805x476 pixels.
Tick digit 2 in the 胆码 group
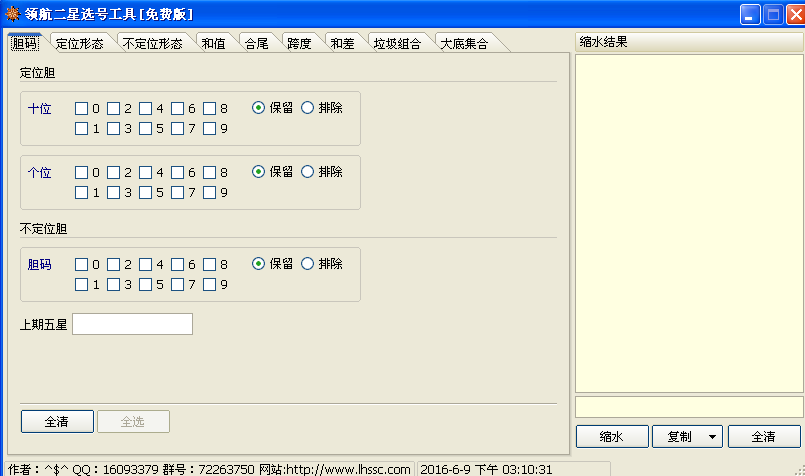point(113,264)
